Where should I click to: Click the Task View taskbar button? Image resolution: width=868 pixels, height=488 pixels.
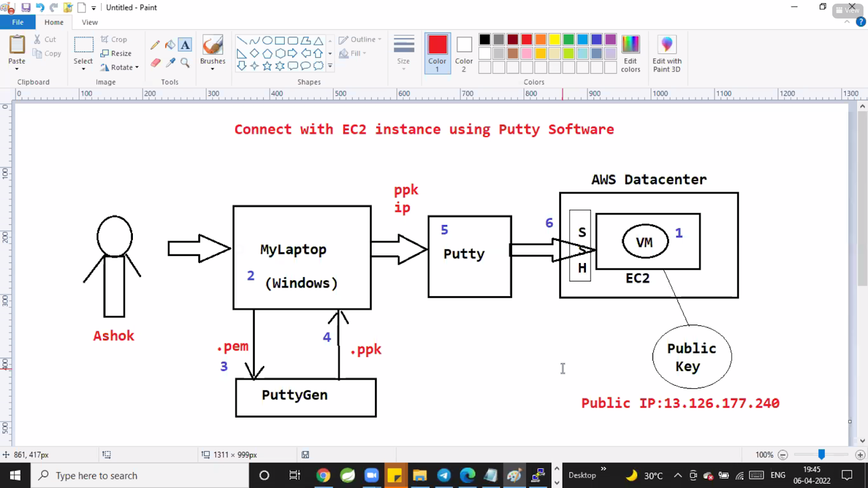coord(295,476)
